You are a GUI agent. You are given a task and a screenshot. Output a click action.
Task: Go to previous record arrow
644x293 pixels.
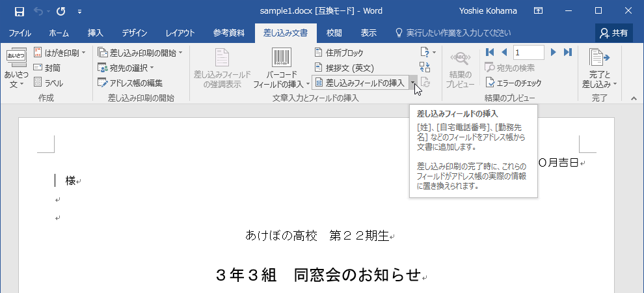504,52
